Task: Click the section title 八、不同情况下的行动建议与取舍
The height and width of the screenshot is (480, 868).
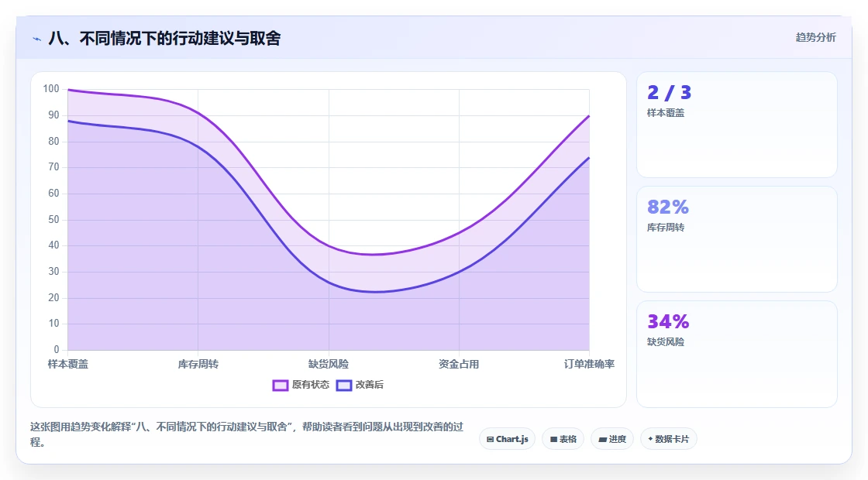Action: click(x=164, y=38)
